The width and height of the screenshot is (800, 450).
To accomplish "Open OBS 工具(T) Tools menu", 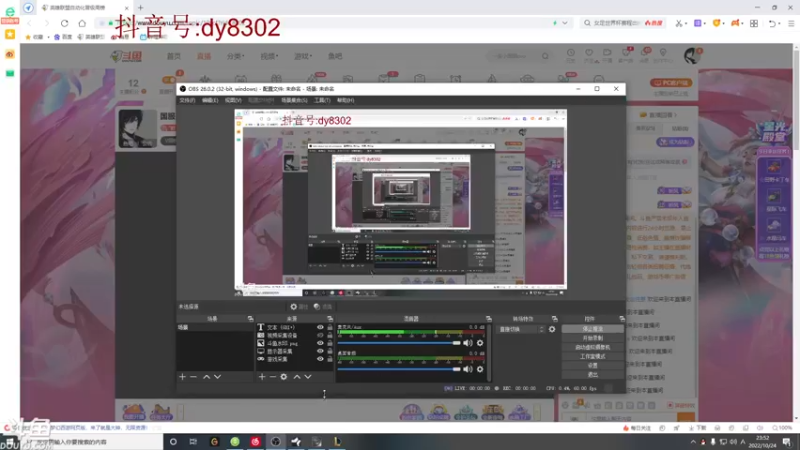I will click(322, 100).
